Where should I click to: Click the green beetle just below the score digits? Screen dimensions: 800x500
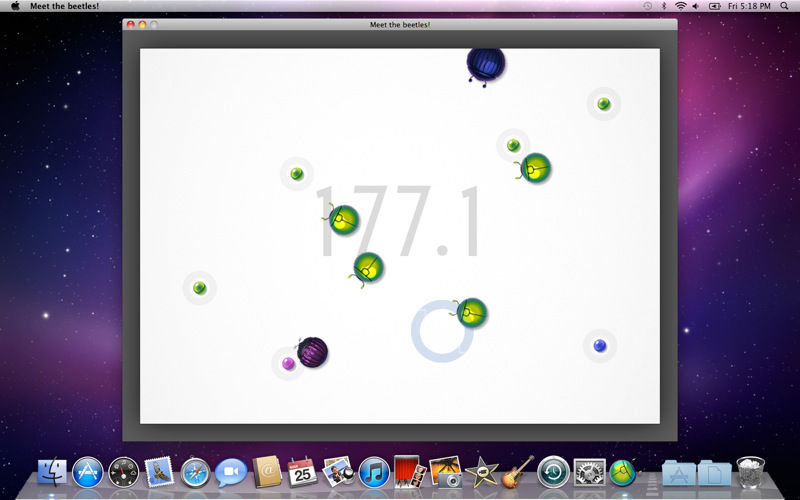367,268
